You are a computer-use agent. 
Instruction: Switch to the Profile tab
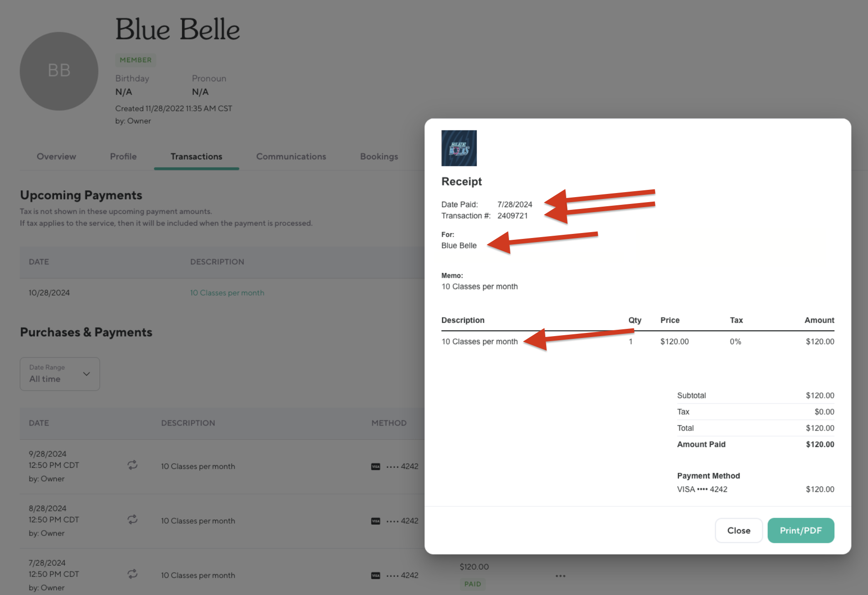pos(123,156)
